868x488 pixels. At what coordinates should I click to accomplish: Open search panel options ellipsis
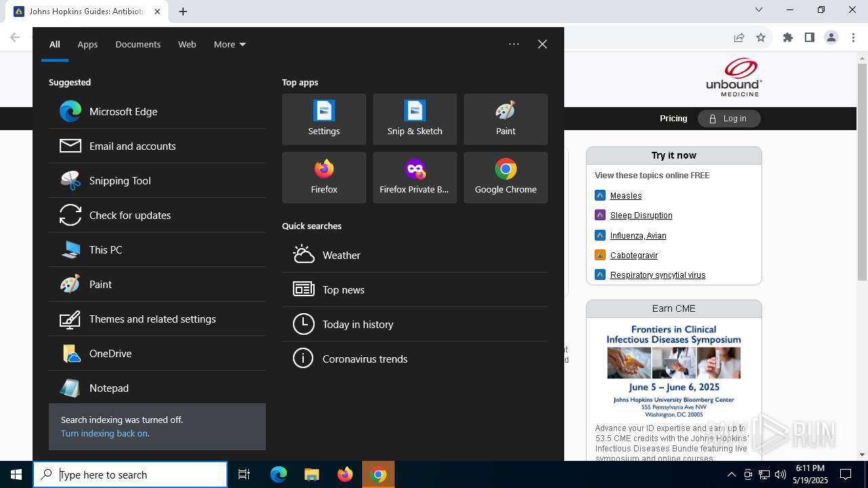pyautogui.click(x=514, y=44)
